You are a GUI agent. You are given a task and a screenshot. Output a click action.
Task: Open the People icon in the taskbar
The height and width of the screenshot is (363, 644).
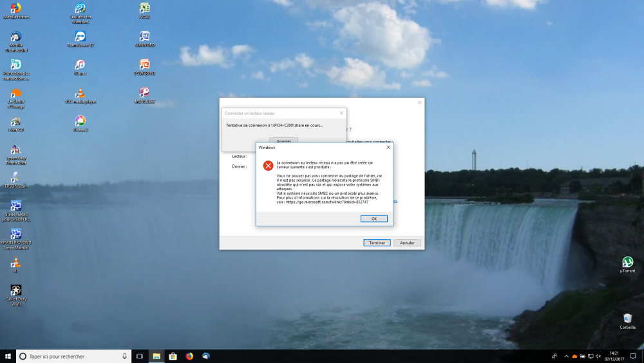(554, 357)
